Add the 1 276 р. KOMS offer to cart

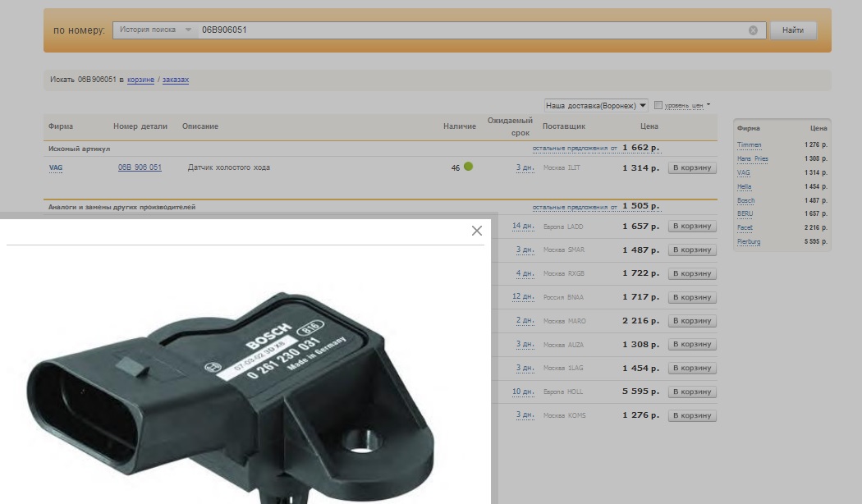tap(691, 416)
